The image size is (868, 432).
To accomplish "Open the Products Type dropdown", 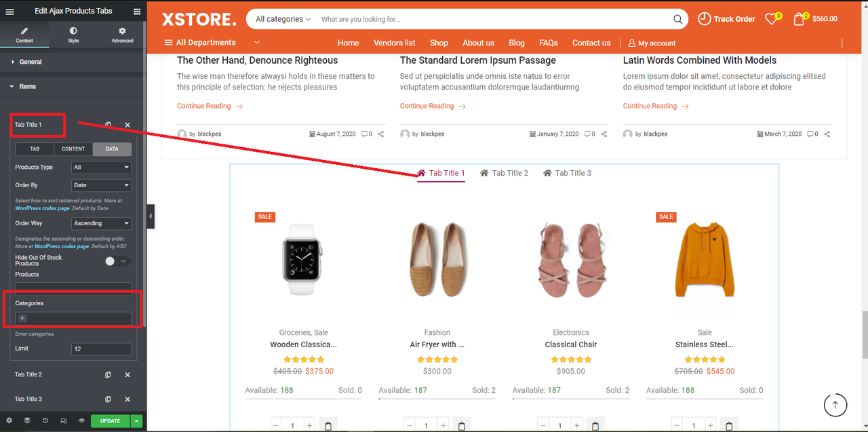I will (x=101, y=167).
